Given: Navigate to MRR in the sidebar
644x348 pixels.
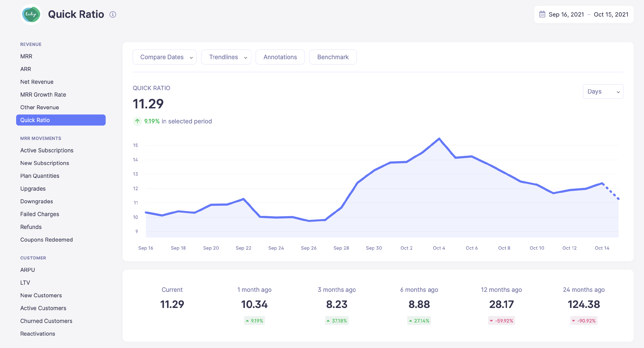Looking at the screenshot, I should tap(26, 56).
